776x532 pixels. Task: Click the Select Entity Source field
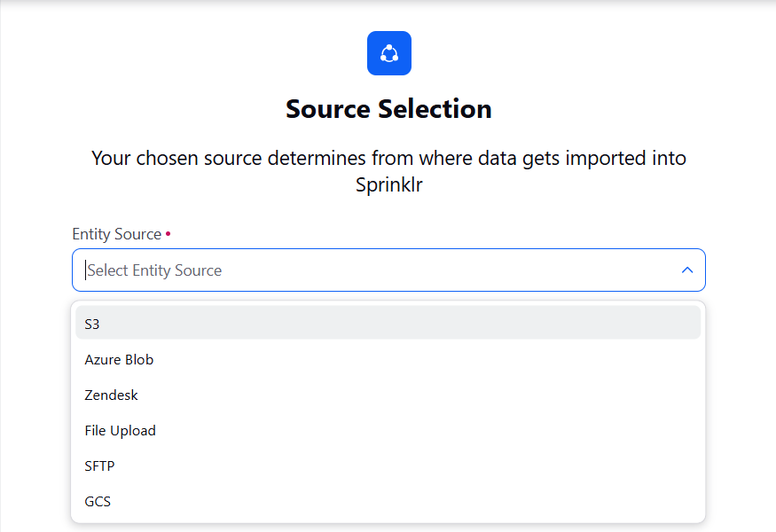click(388, 270)
